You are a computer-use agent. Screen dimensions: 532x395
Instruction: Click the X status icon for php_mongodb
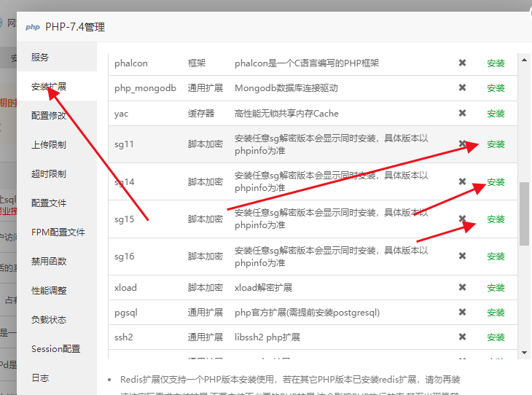coord(462,88)
